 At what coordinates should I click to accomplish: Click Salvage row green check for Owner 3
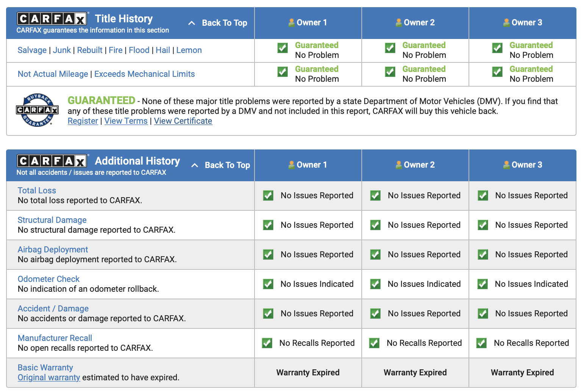(497, 48)
